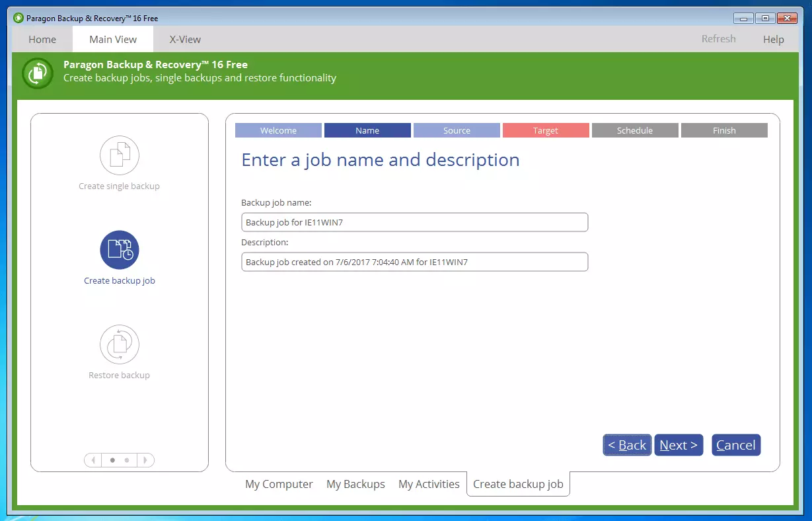Viewport: 812px width, 521px height.
Task: Jump to the Schedule wizard step
Action: pos(635,130)
